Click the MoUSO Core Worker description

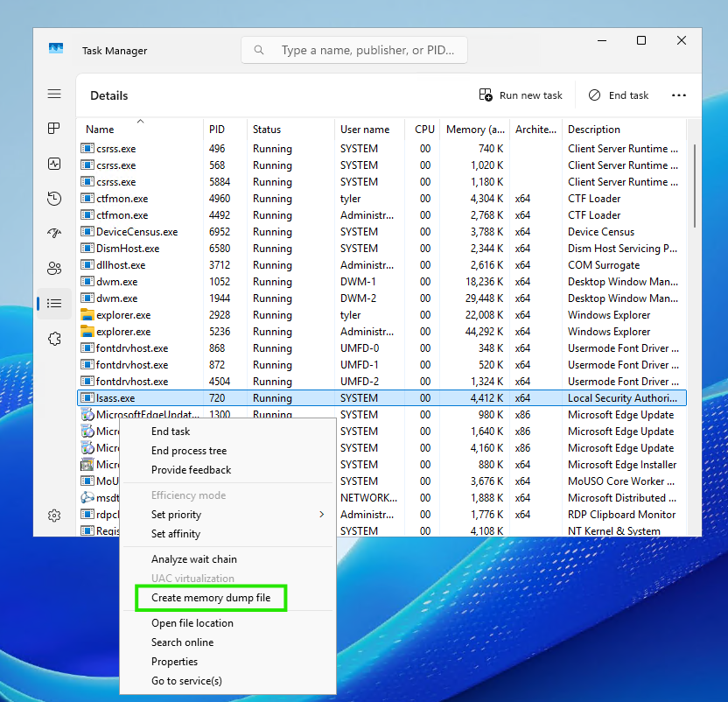[621, 481]
